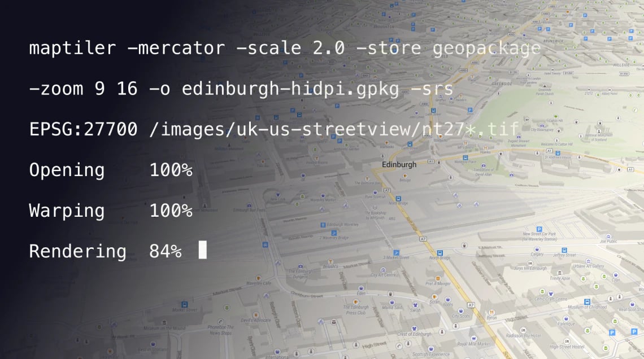Click the 'Warping' status label
The width and height of the screenshot is (644, 359).
(67, 211)
